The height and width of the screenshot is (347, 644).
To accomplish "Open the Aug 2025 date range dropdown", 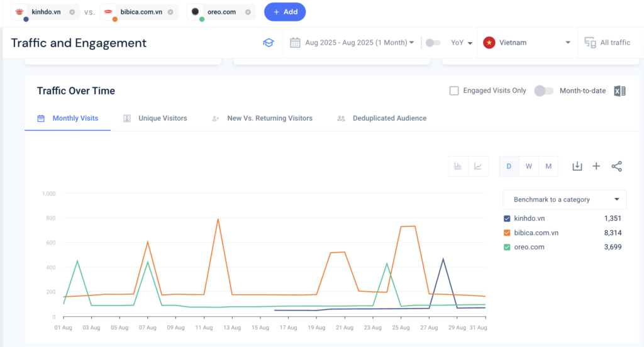I will (x=359, y=43).
